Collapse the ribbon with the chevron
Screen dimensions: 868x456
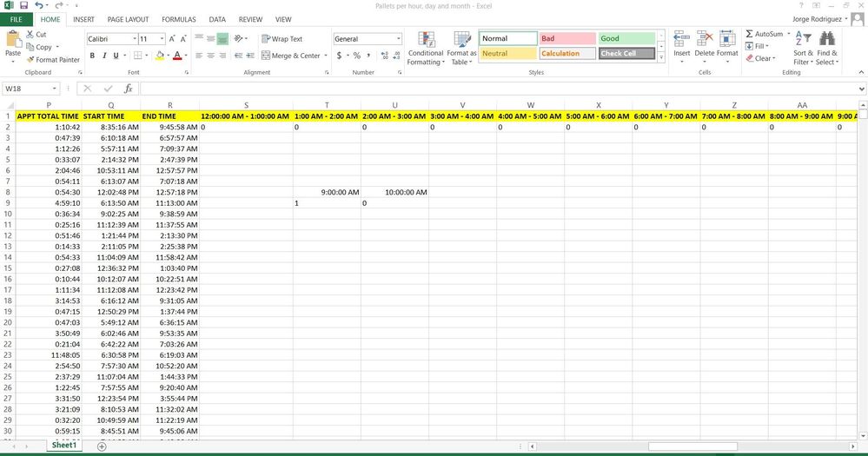861,72
